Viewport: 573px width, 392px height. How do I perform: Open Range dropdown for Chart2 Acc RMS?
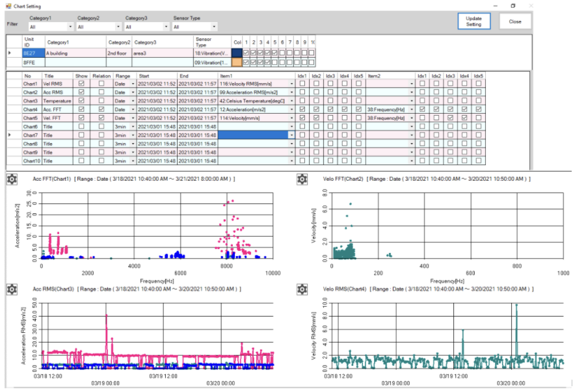tap(133, 92)
